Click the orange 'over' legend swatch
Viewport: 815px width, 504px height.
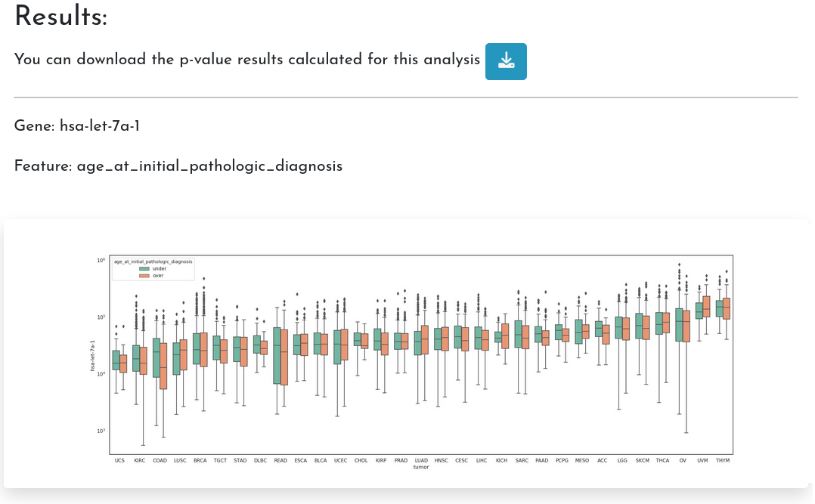(x=144, y=276)
